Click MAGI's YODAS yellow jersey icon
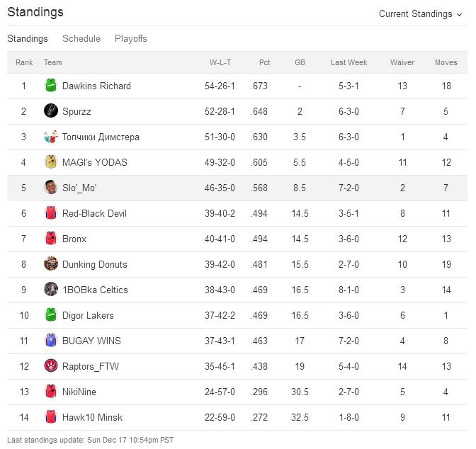 (x=50, y=162)
